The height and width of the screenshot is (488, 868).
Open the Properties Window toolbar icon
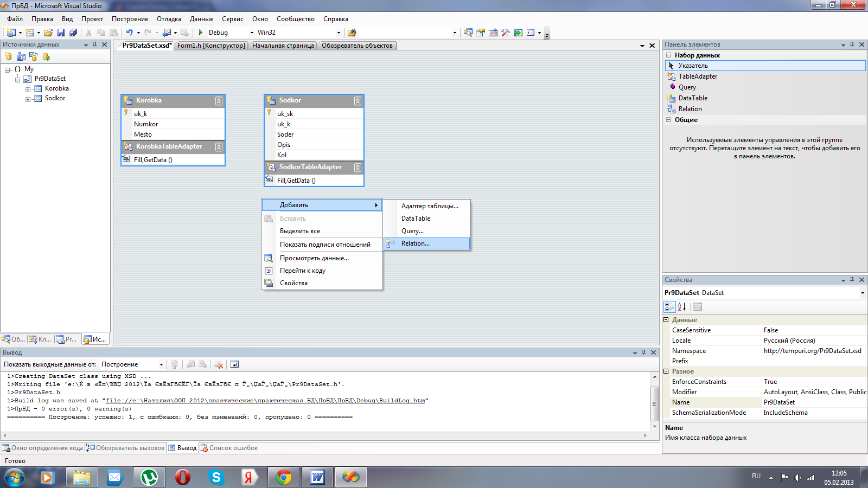point(481,33)
